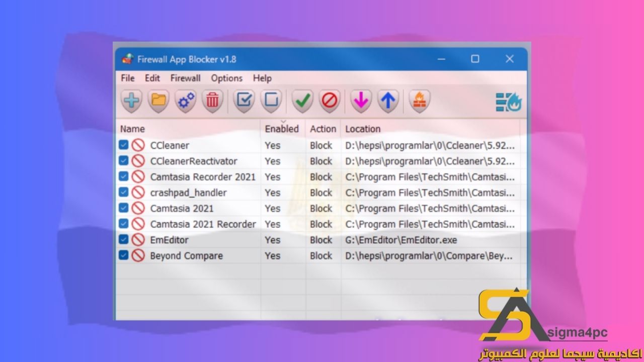
Task: Open the firewall brick wall icon
Action: [x=419, y=101]
